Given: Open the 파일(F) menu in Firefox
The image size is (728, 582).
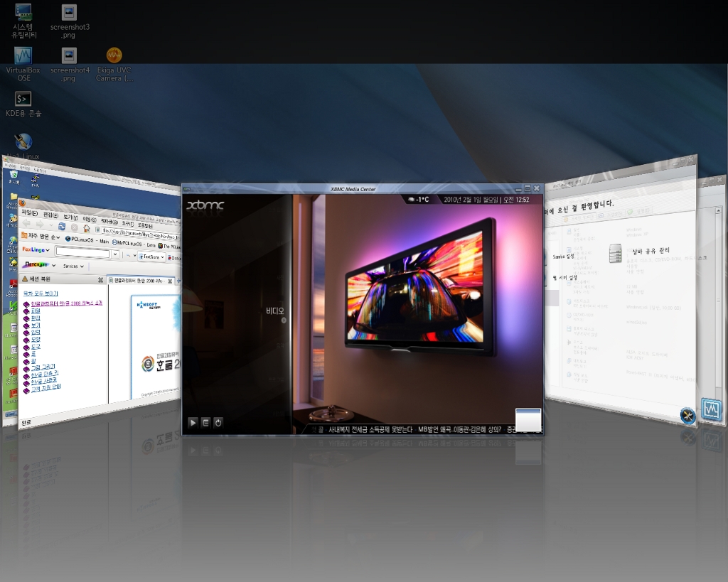Looking at the screenshot, I should [x=29, y=212].
